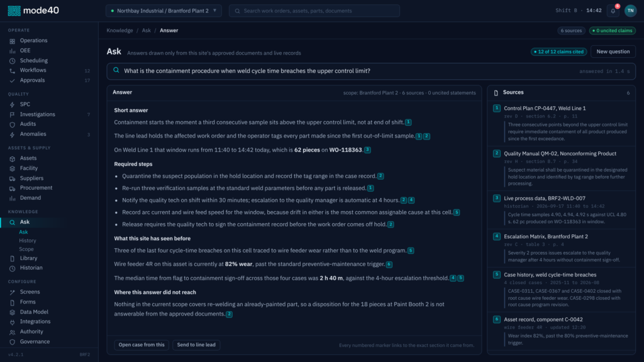Click source number badge 1
The width and height of the screenshot is (644, 362).
[497, 108]
